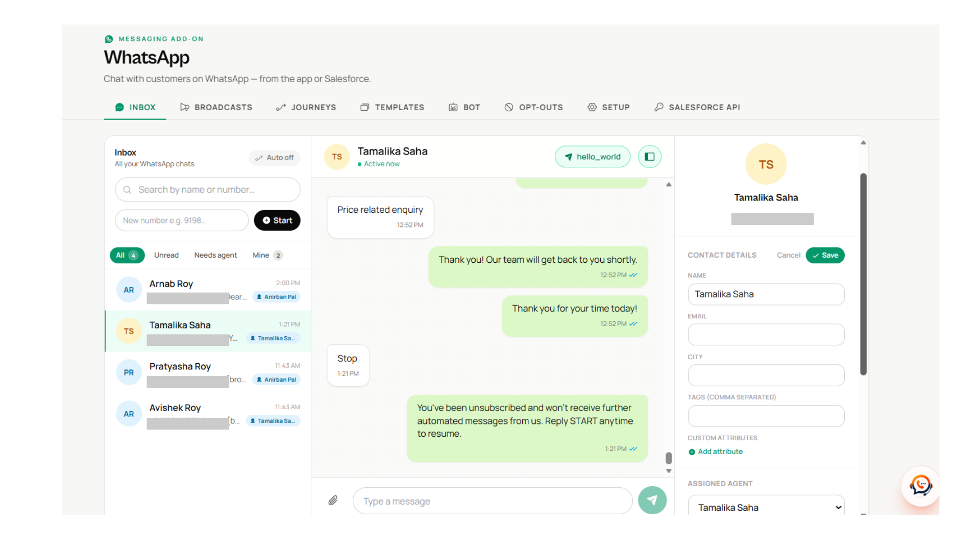
Task: Open the Broadcasts tab
Action: tap(216, 107)
